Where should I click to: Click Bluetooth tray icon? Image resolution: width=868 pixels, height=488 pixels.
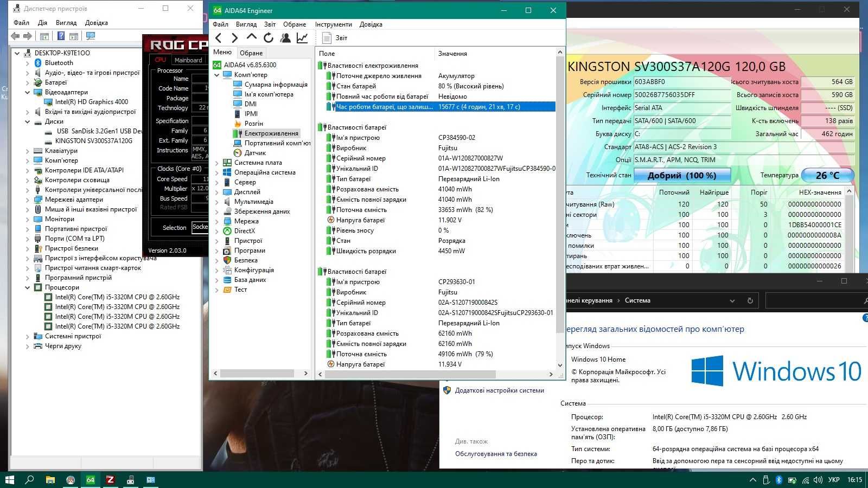pos(778,480)
